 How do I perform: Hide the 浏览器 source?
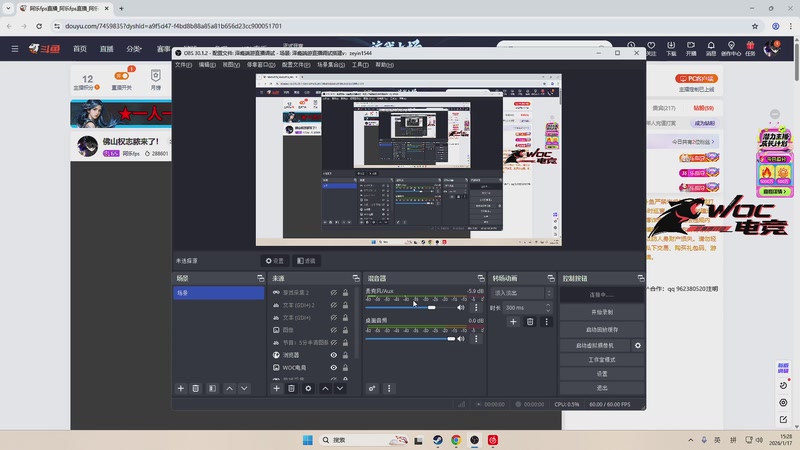pyautogui.click(x=334, y=355)
